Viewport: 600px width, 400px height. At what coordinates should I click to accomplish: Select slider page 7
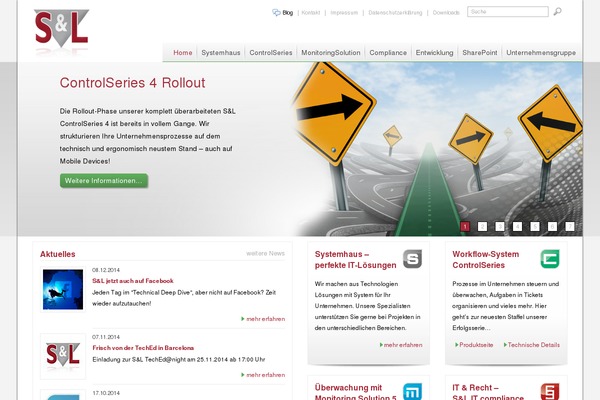[570, 227]
